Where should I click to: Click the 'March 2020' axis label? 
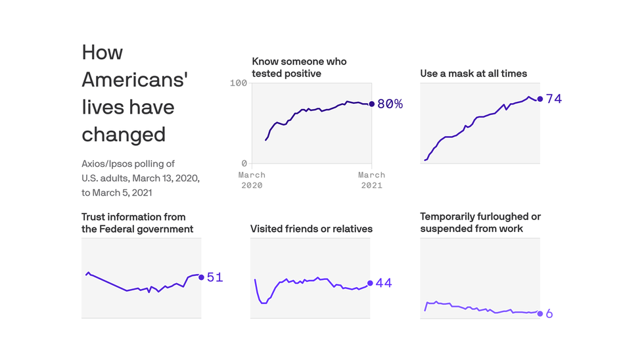pyautogui.click(x=252, y=180)
